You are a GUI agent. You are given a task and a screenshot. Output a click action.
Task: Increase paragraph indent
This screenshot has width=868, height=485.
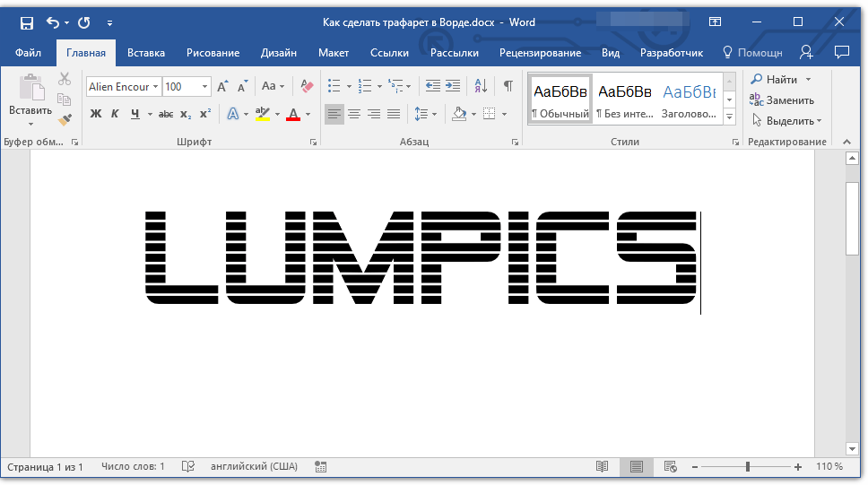point(453,86)
